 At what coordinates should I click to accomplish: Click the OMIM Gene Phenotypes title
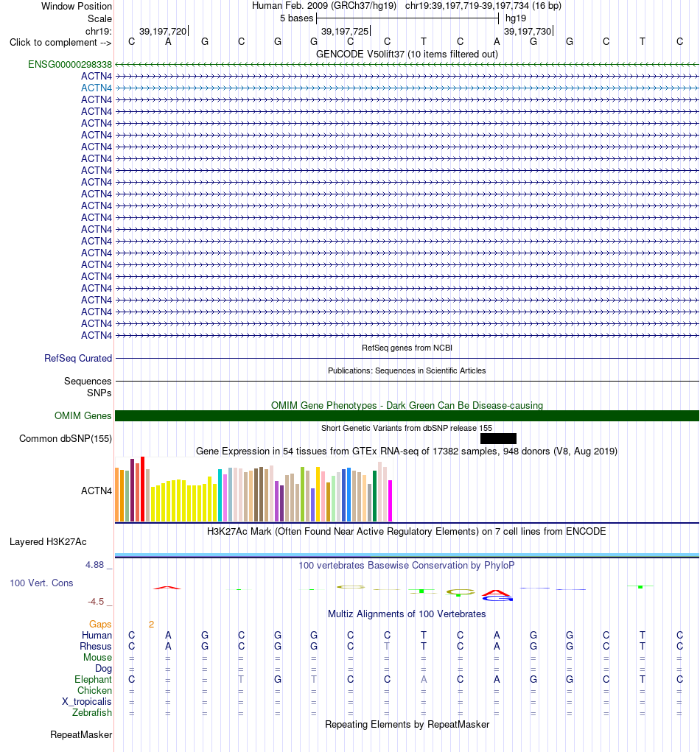[x=407, y=405]
